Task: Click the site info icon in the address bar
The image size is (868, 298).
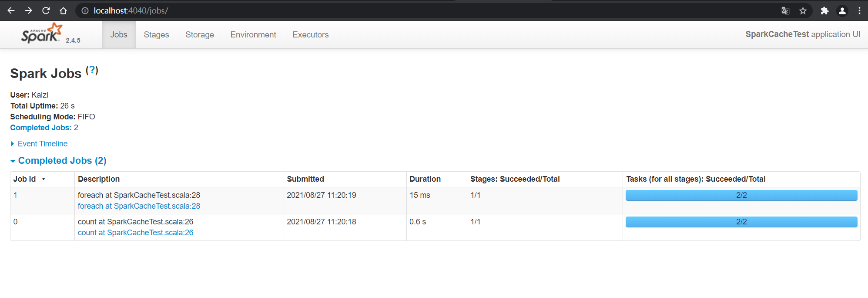Action: click(x=85, y=10)
